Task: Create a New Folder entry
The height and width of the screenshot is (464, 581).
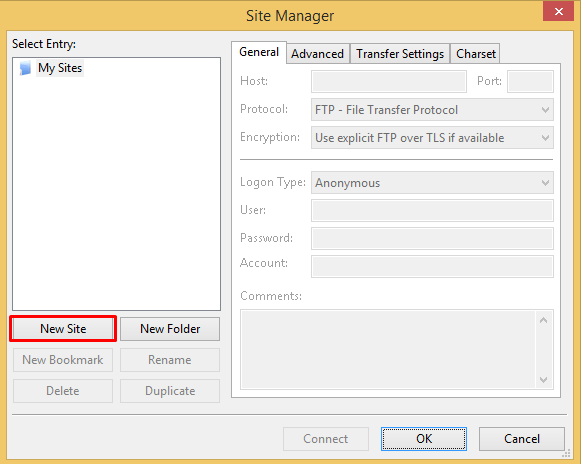Action: pyautogui.click(x=170, y=329)
